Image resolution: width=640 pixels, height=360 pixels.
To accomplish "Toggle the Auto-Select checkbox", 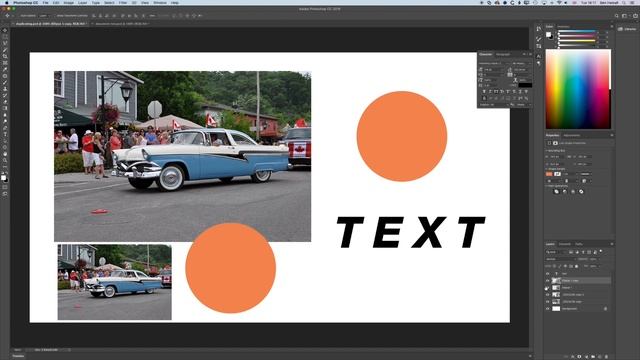I will [x=18, y=16].
